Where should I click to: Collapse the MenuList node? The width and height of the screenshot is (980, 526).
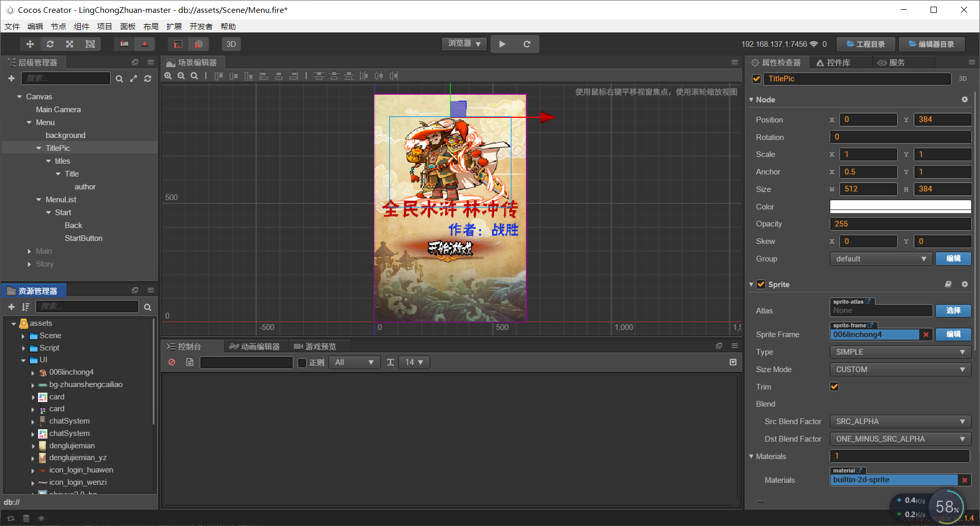pyautogui.click(x=39, y=200)
